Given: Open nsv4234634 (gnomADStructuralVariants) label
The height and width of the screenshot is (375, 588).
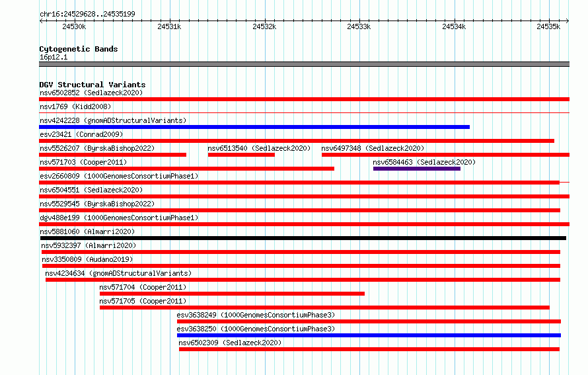Looking at the screenshot, I should 118,273.
